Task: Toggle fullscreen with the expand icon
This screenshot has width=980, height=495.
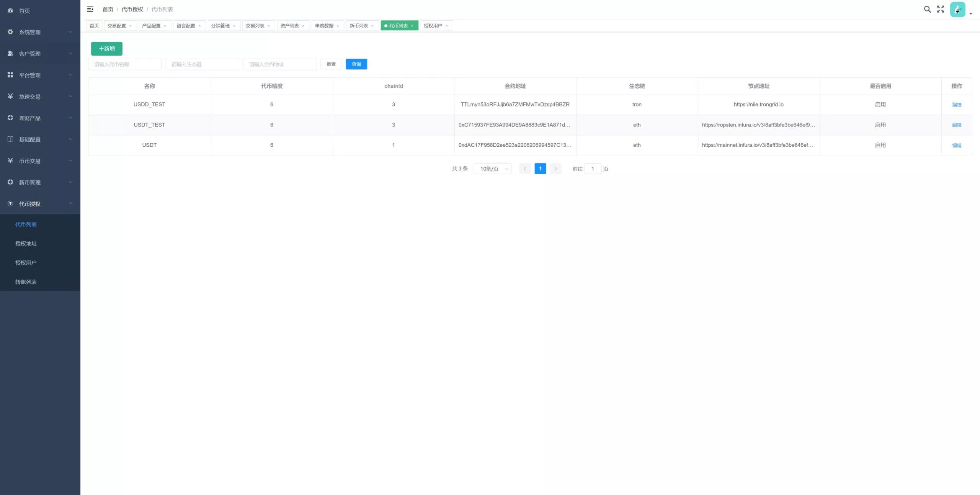Action: [x=941, y=9]
